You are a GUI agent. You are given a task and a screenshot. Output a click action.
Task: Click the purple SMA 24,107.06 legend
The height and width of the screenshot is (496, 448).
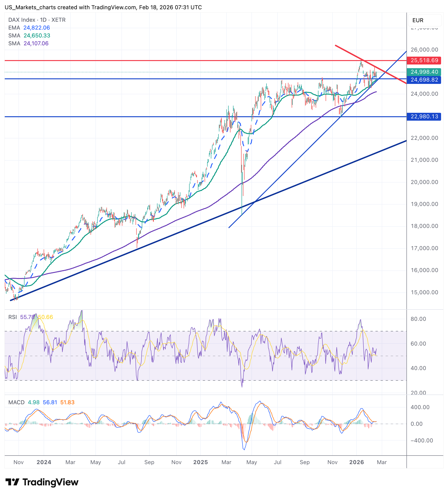(28, 43)
